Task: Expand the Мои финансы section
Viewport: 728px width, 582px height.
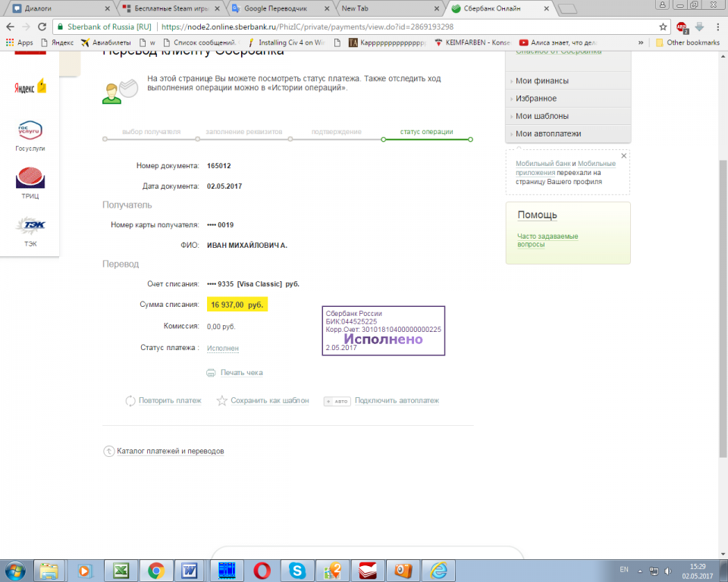Action: (x=568, y=81)
